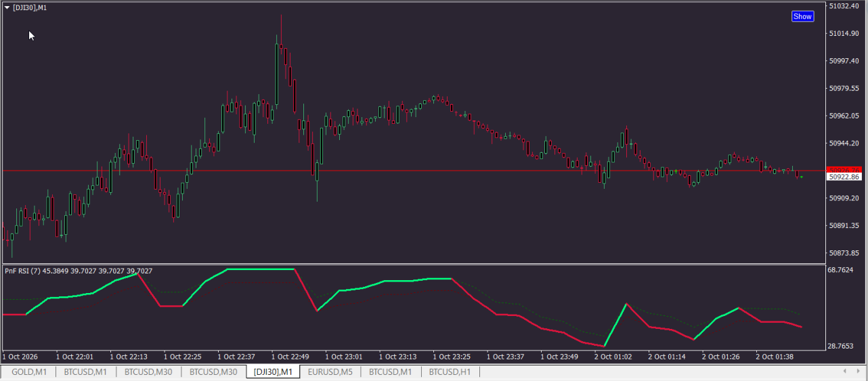Click the 1 Oct 22:01 time label
The height and width of the screenshot is (381, 868).
74,356
